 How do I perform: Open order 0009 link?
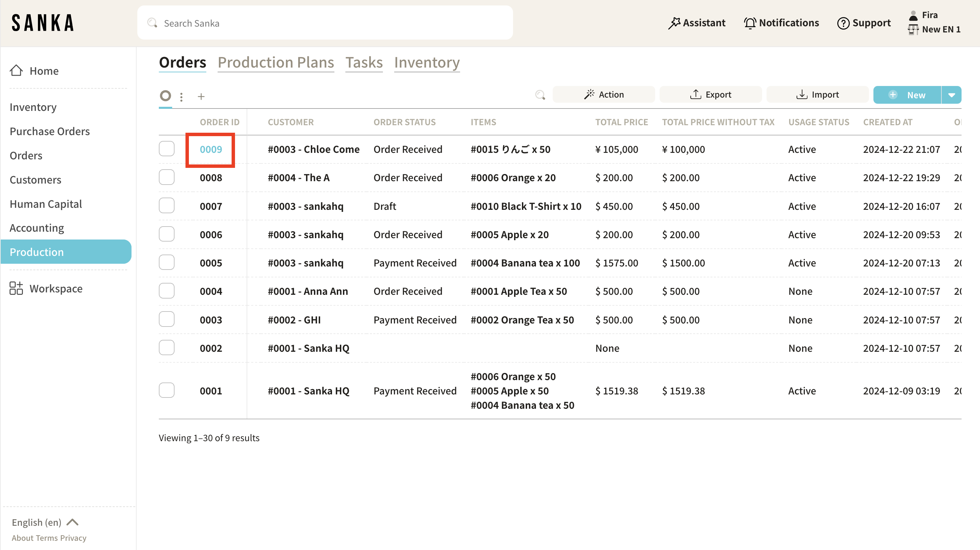(211, 149)
